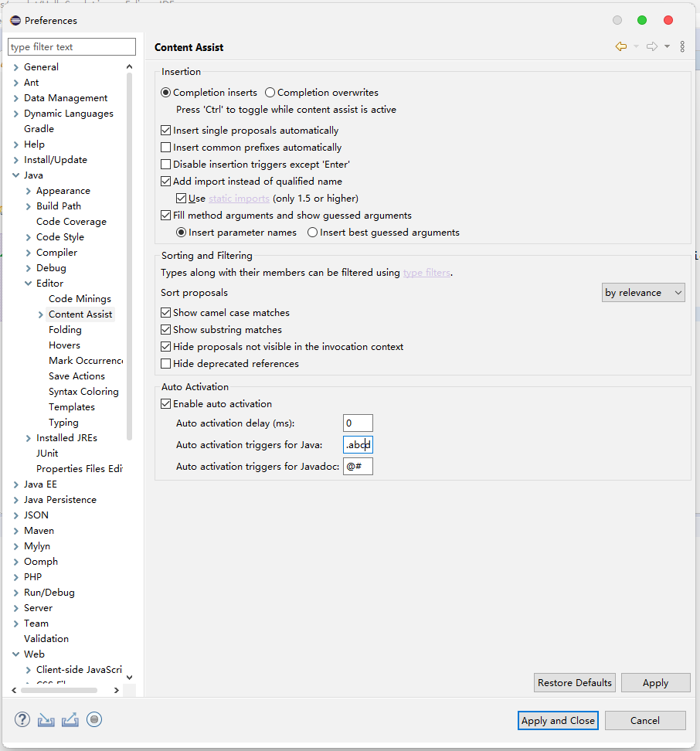Screen dimensions: 700x751
Task: Expand the Maven tree category
Action: coord(15,530)
